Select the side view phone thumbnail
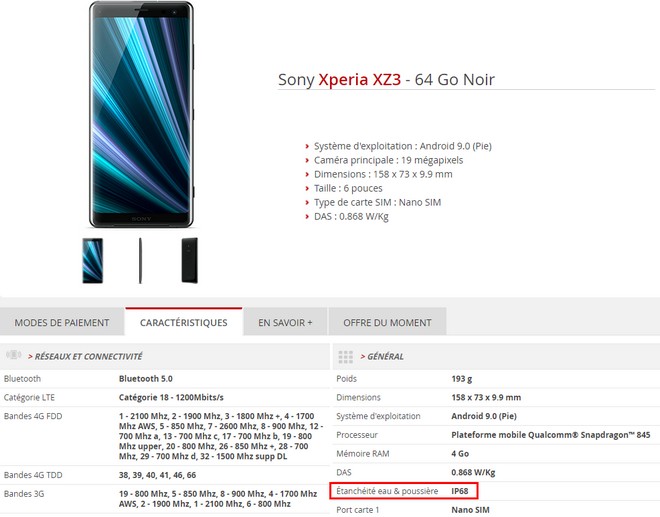This screenshot has height=517, width=660. click(x=140, y=261)
